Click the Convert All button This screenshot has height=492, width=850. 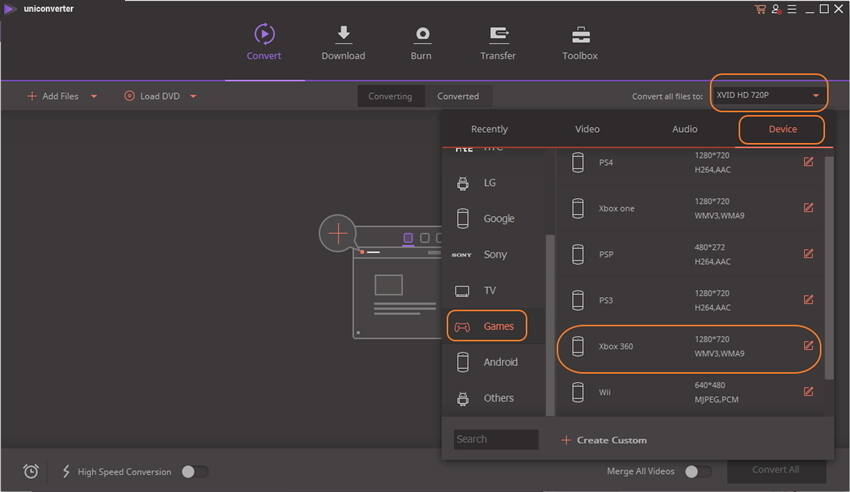(776, 470)
